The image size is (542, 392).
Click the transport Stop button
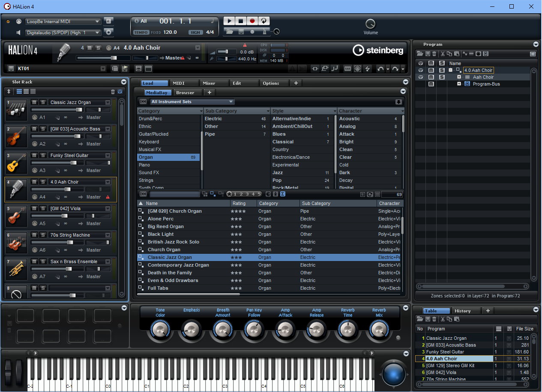coord(241,21)
